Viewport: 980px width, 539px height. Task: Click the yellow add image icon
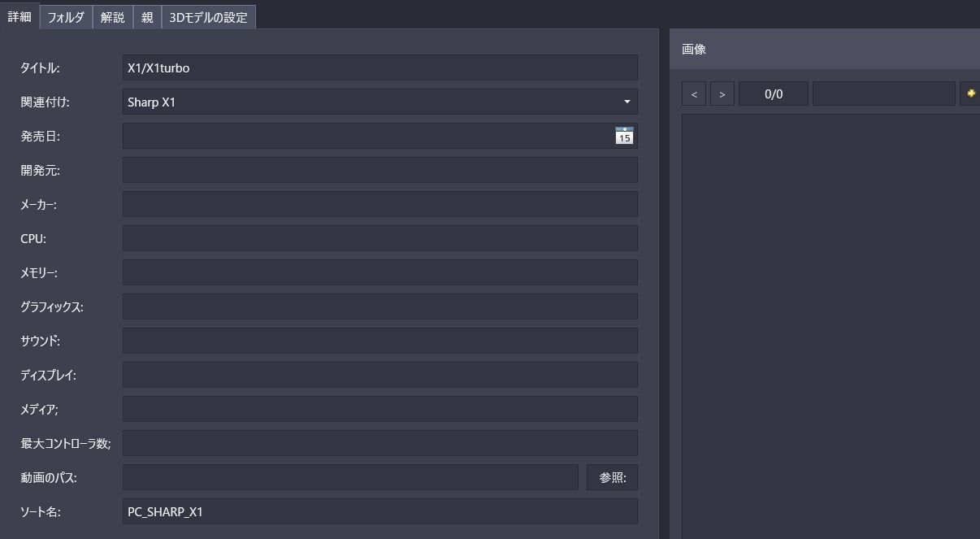(970, 93)
